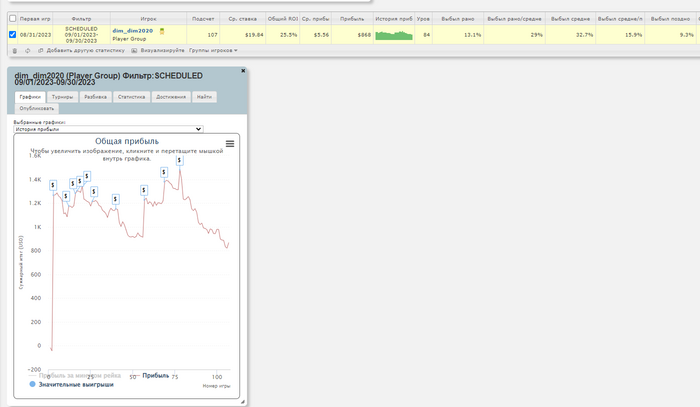The width and height of the screenshot is (700, 407).
Task: Open the dim_dim2020 player link
Action: point(133,31)
